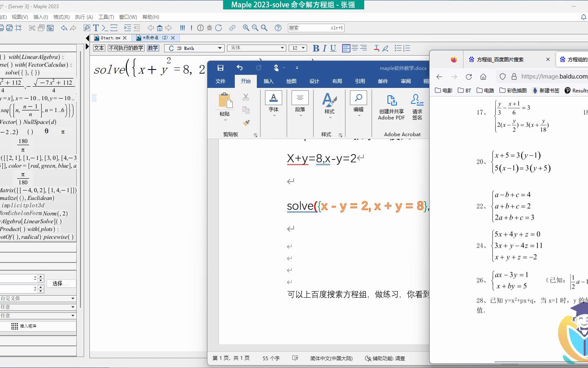588x368 pixels.
Task: Insert Maple prompt with the >_ icon
Action: pyautogui.click(x=105, y=28)
